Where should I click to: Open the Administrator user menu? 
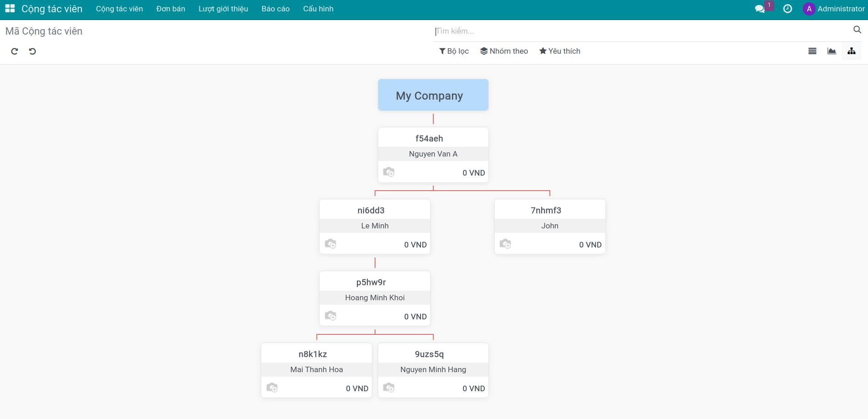tap(834, 9)
